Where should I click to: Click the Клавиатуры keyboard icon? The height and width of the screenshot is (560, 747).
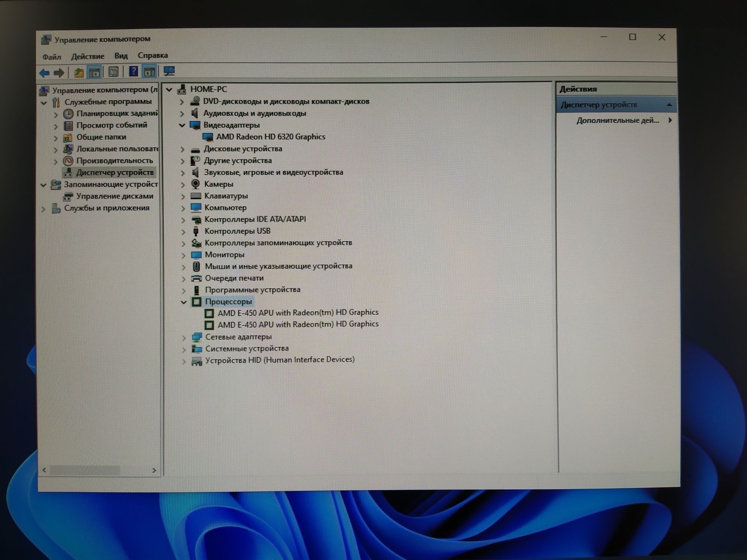[196, 196]
